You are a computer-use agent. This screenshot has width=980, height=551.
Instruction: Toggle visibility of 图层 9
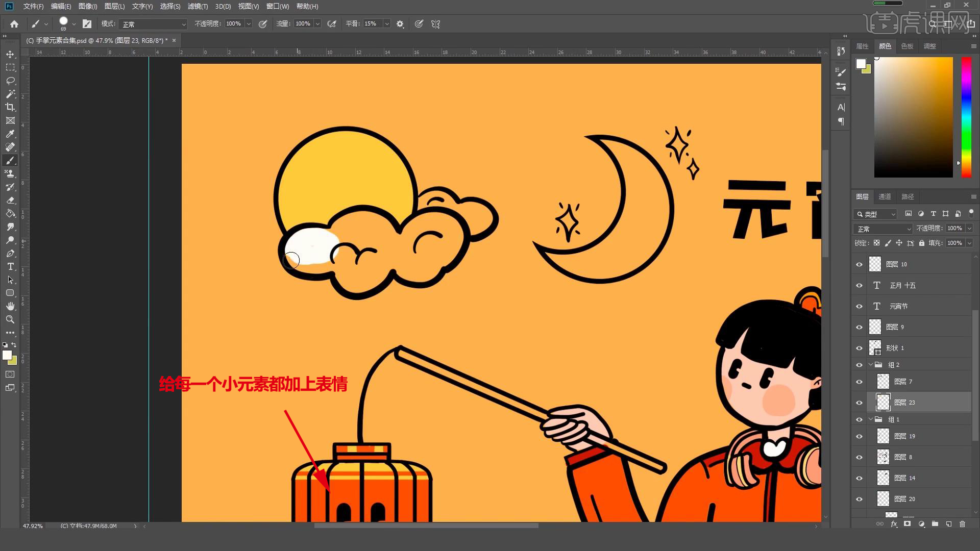click(860, 327)
